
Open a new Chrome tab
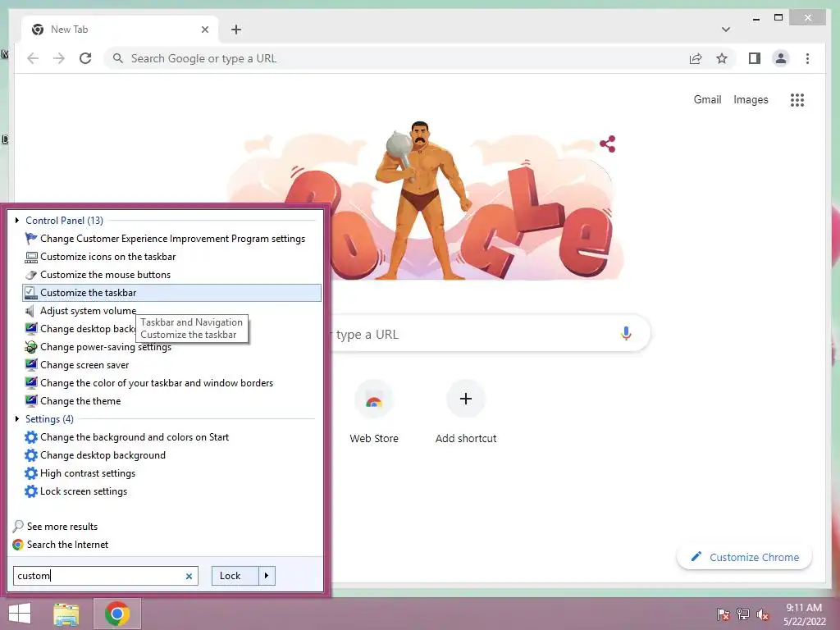[x=236, y=30]
